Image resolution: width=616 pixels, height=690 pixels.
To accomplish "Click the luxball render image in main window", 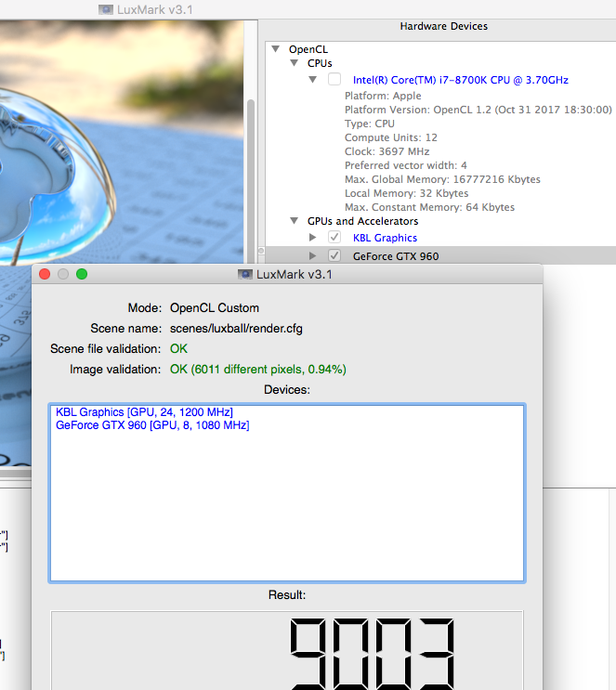I will tap(122, 142).
